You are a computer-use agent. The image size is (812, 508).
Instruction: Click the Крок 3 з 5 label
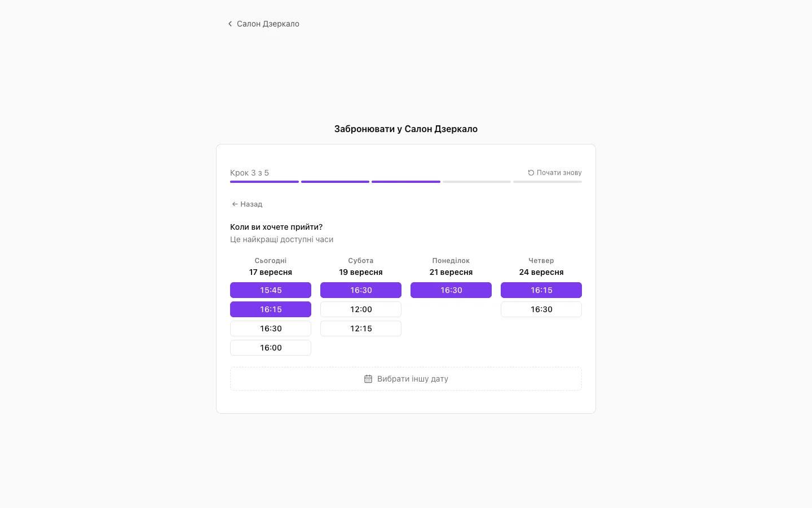click(x=249, y=173)
